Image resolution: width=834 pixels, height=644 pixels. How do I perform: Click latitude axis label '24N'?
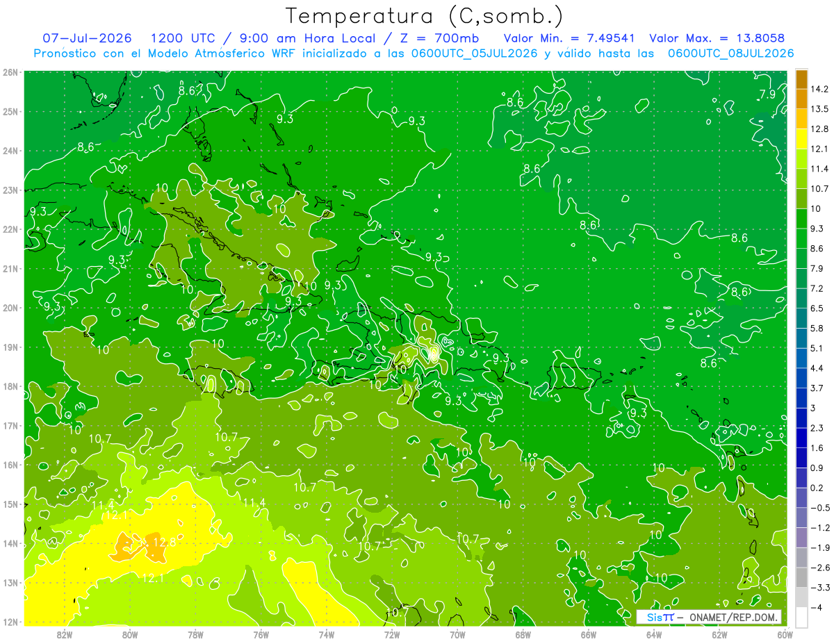tap(11, 150)
